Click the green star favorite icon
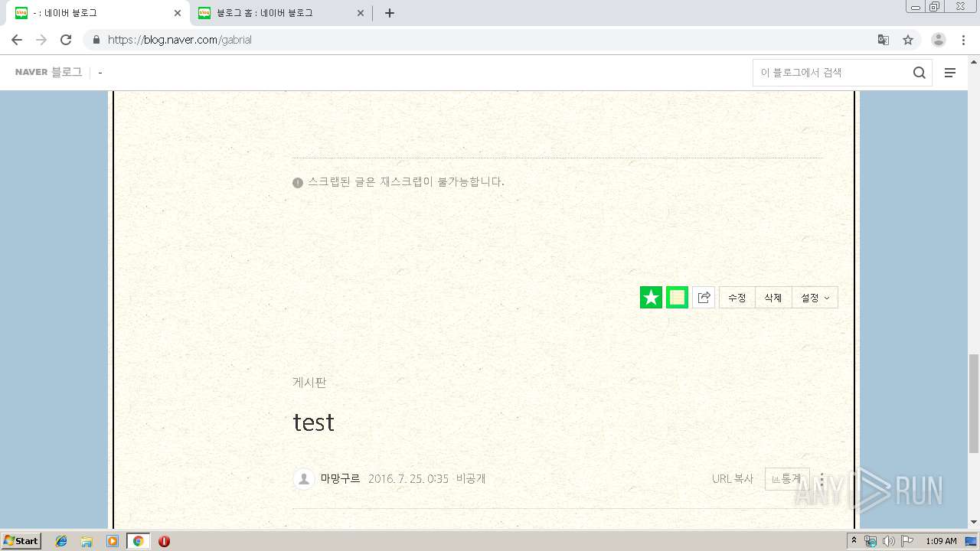The height and width of the screenshot is (551, 980). (x=651, y=298)
